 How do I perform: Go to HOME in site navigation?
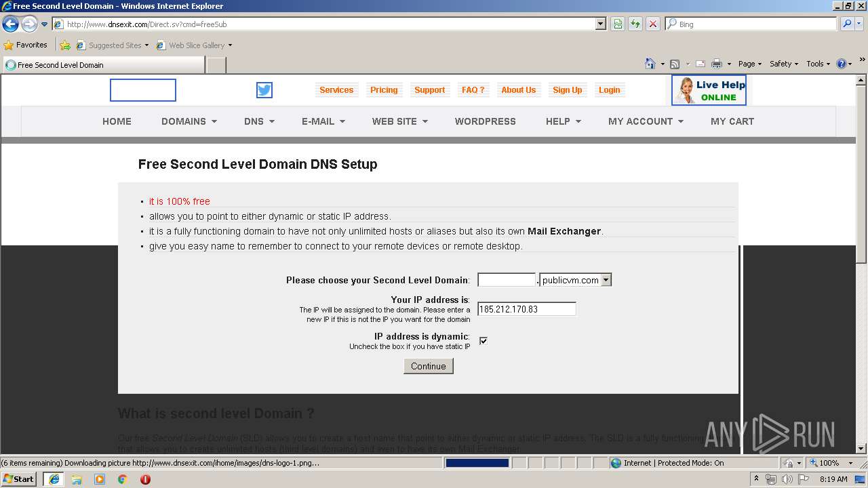117,121
